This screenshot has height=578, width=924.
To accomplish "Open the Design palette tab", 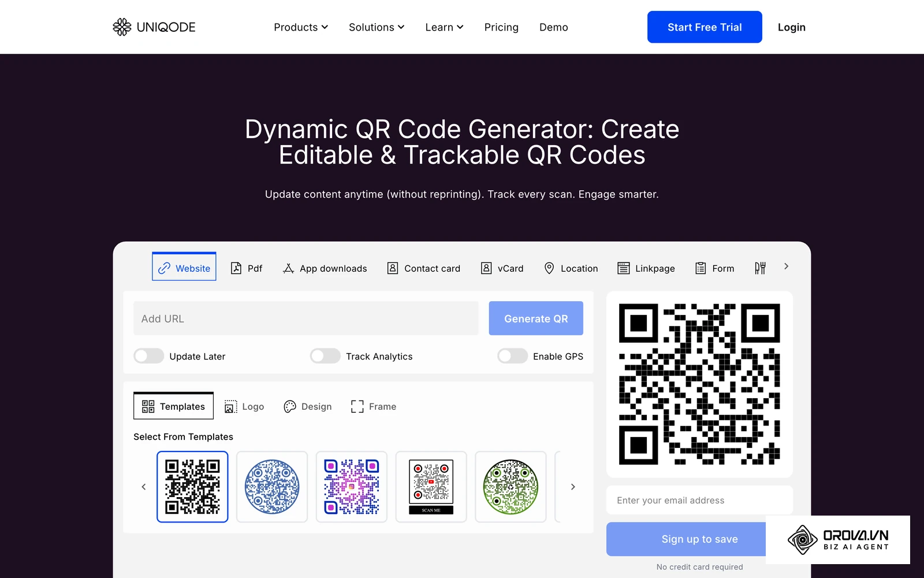I will point(308,407).
